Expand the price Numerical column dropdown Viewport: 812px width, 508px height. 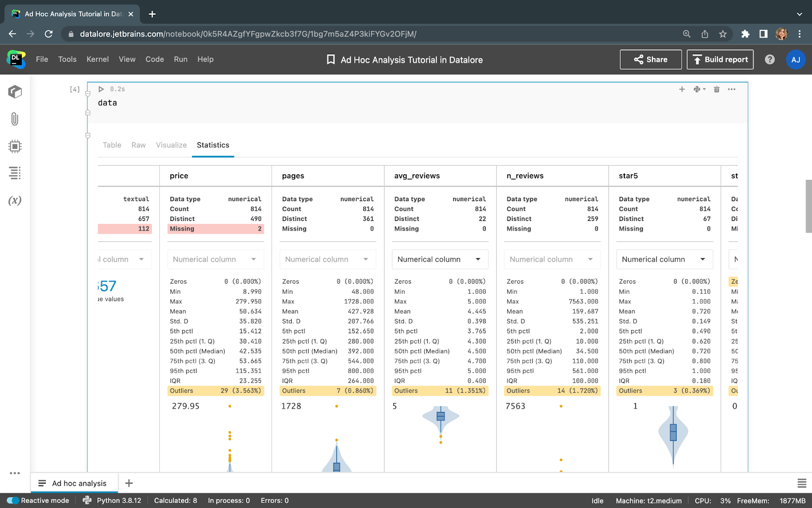[x=216, y=259]
